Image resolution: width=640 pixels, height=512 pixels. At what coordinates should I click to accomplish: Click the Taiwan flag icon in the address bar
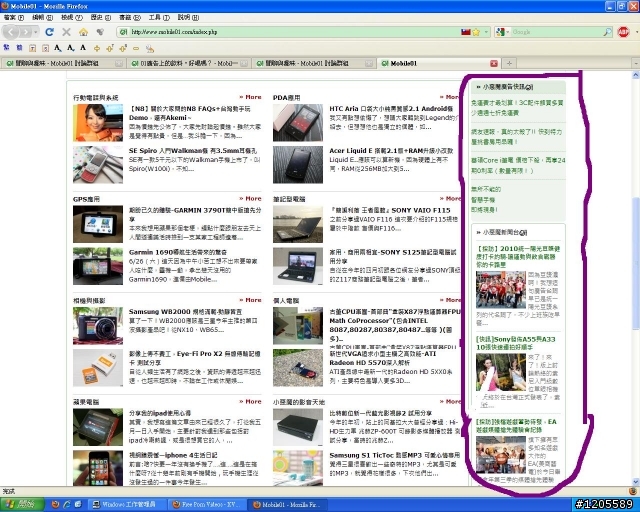pos(466,32)
